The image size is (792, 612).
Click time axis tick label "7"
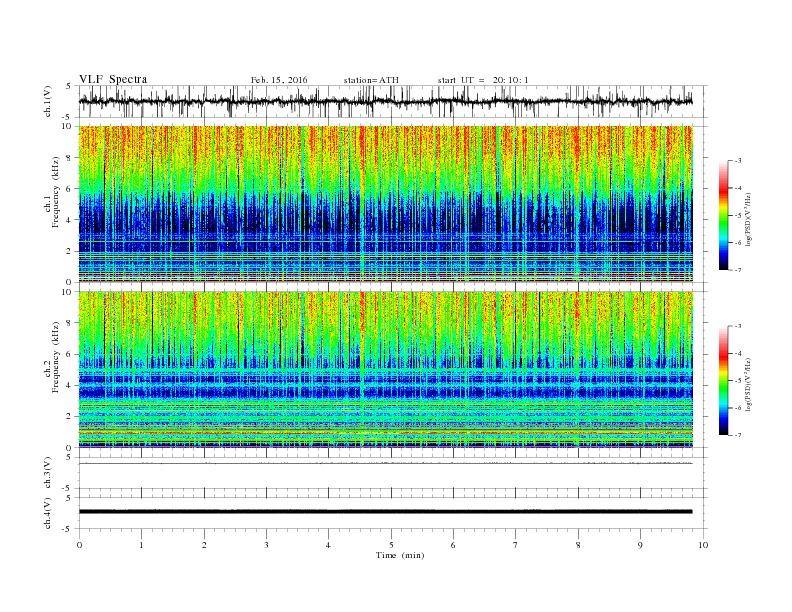pyautogui.click(x=516, y=545)
